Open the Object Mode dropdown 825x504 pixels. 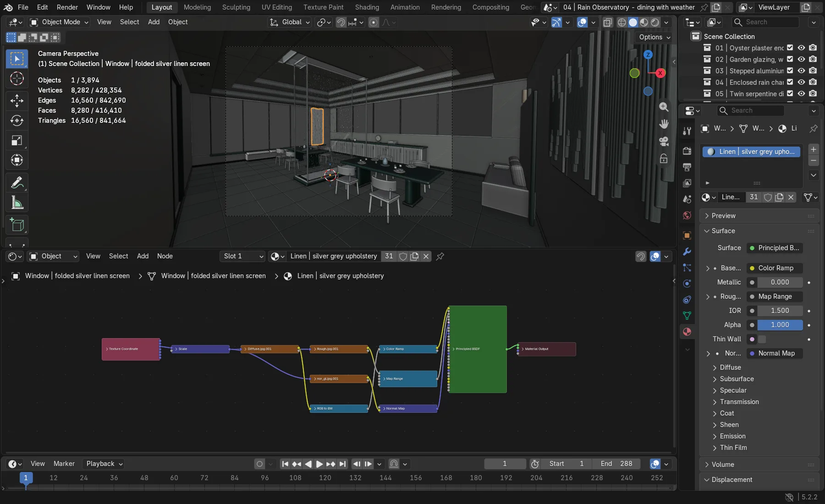pyautogui.click(x=59, y=22)
